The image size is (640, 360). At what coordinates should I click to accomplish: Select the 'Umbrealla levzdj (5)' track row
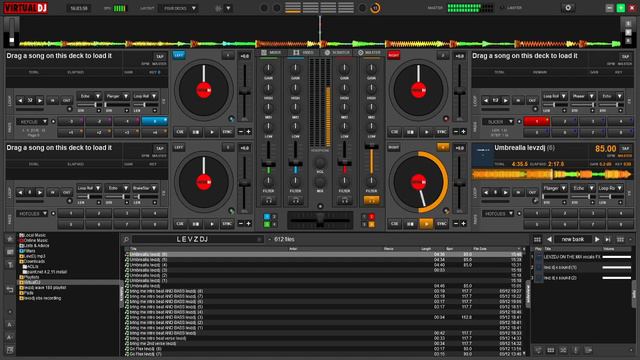tap(325, 260)
